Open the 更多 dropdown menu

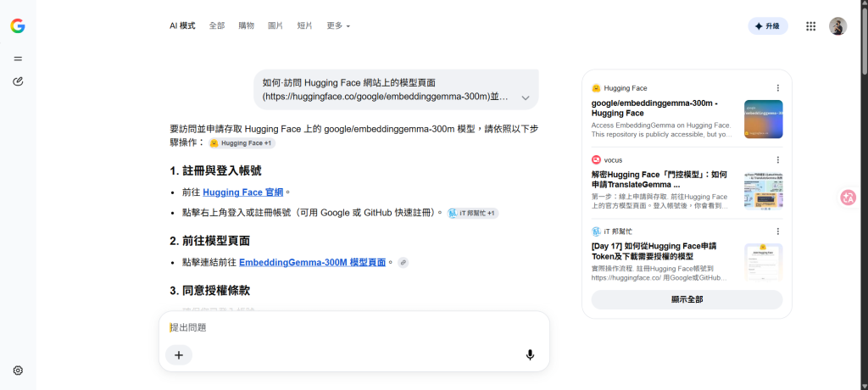pos(338,25)
